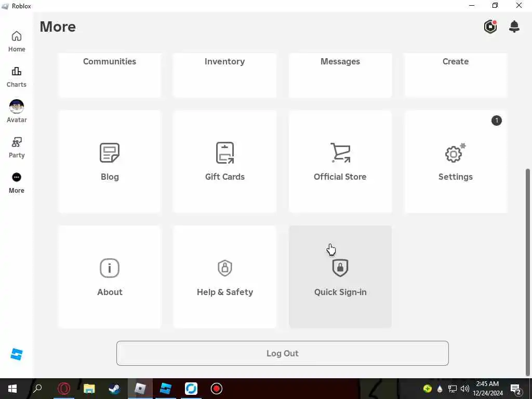Click the Log Out button
This screenshot has width=532, height=399.
point(282,353)
